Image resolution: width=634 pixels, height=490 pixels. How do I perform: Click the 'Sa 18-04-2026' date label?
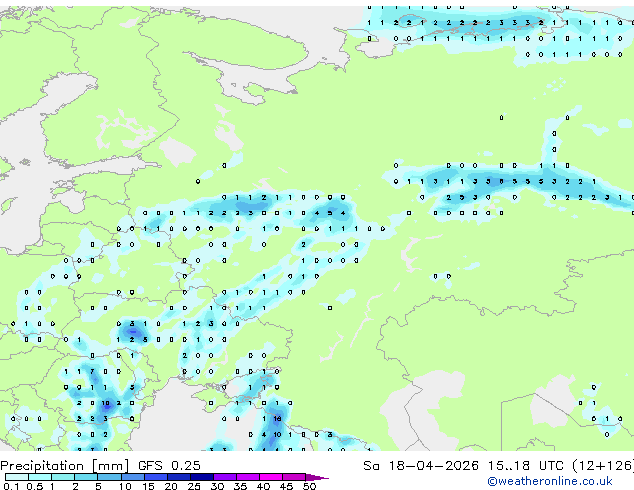pyautogui.click(x=421, y=466)
